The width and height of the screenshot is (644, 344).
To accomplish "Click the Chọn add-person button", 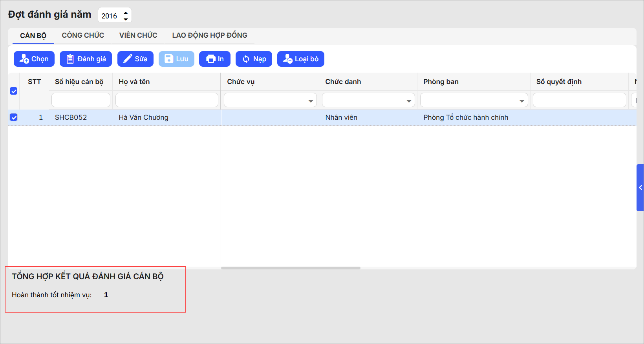I will (34, 59).
